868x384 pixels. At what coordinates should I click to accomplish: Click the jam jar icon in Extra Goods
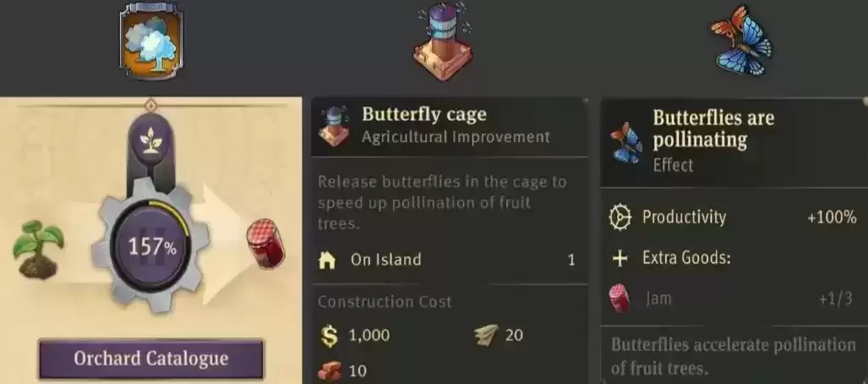(620, 298)
